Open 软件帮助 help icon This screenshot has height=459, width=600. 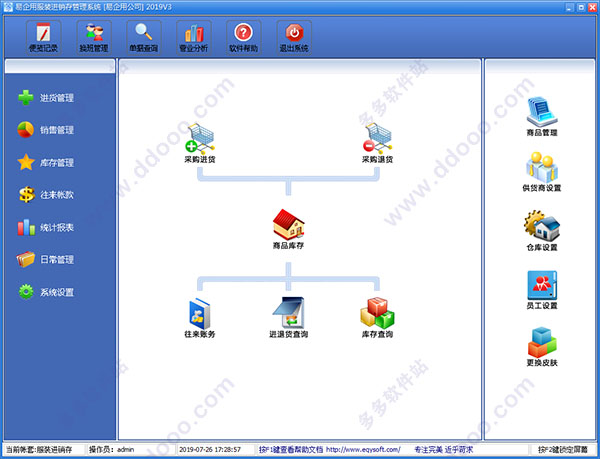244,37
